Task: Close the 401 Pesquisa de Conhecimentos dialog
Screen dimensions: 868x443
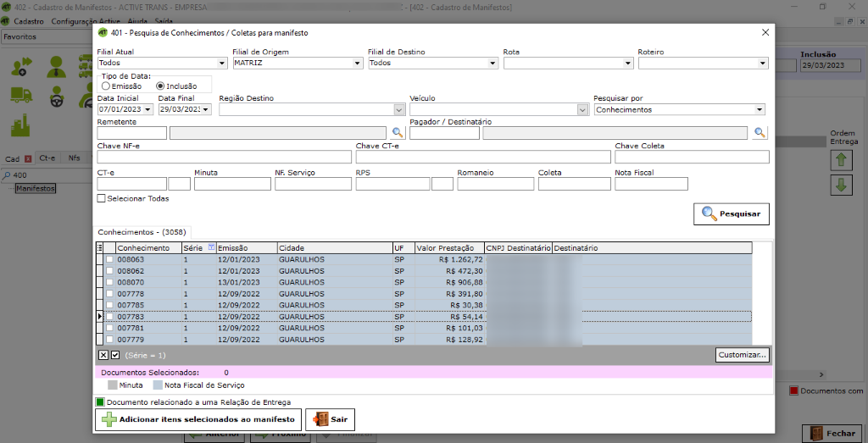Action: (765, 33)
